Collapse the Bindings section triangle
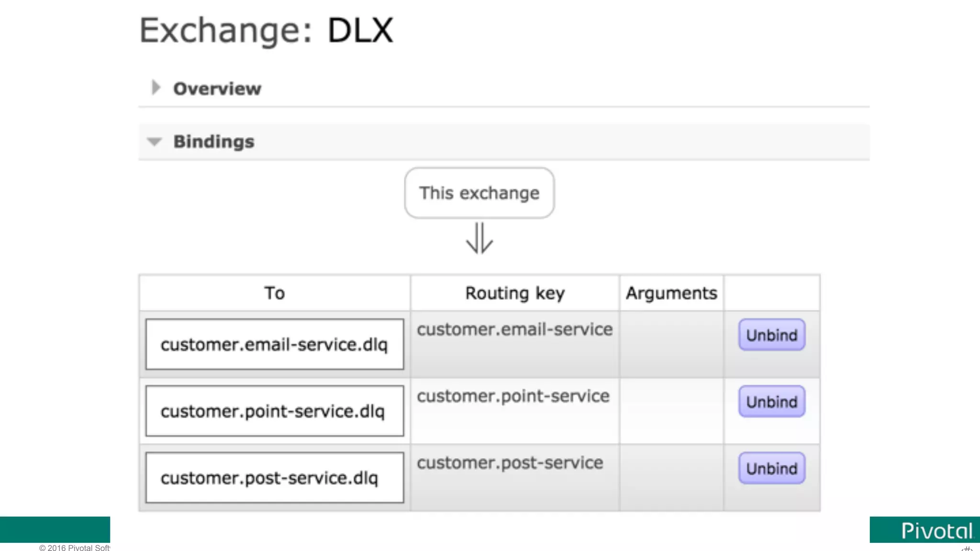 (155, 142)
